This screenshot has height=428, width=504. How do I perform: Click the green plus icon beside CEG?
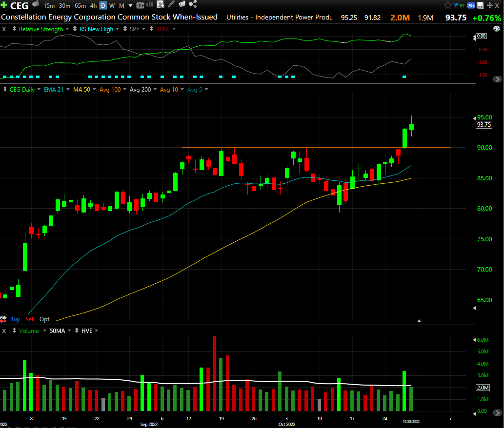click(4, 5)
